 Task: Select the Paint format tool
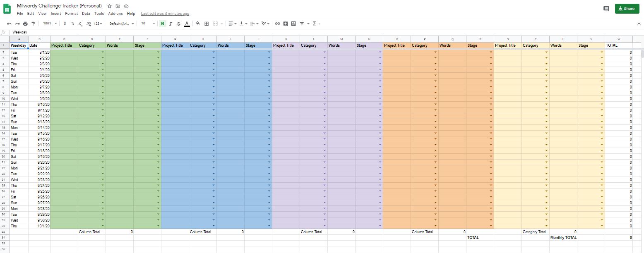(x=34, y=24)
